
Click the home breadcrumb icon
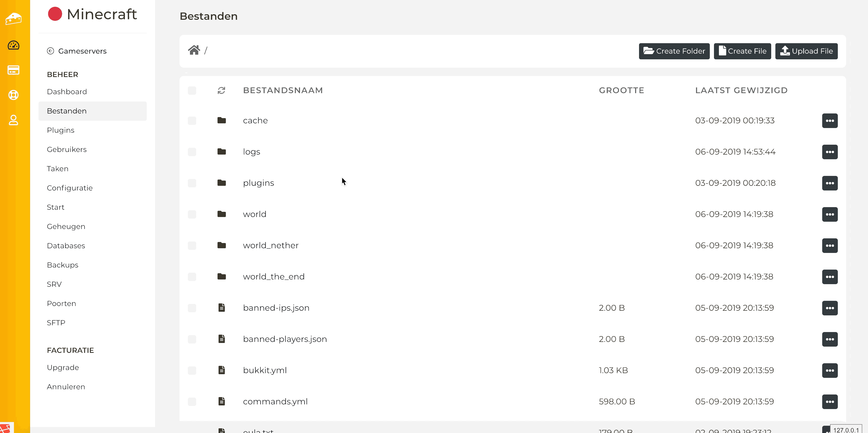click(x=194, y=50)
